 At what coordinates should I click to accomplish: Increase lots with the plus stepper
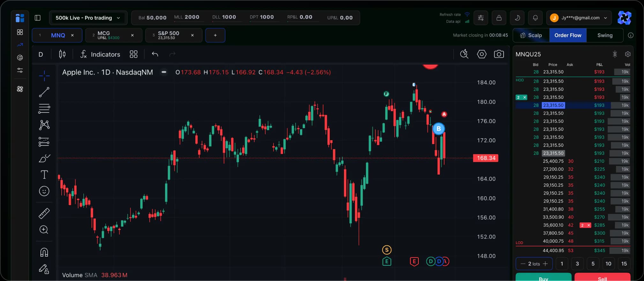pos(545,264)
